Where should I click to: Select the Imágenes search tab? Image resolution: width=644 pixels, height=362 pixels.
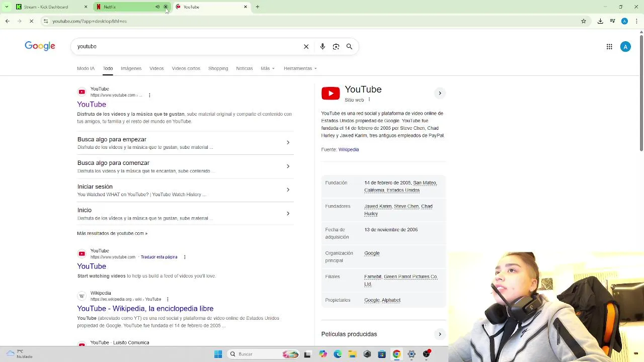pos(131,68)
